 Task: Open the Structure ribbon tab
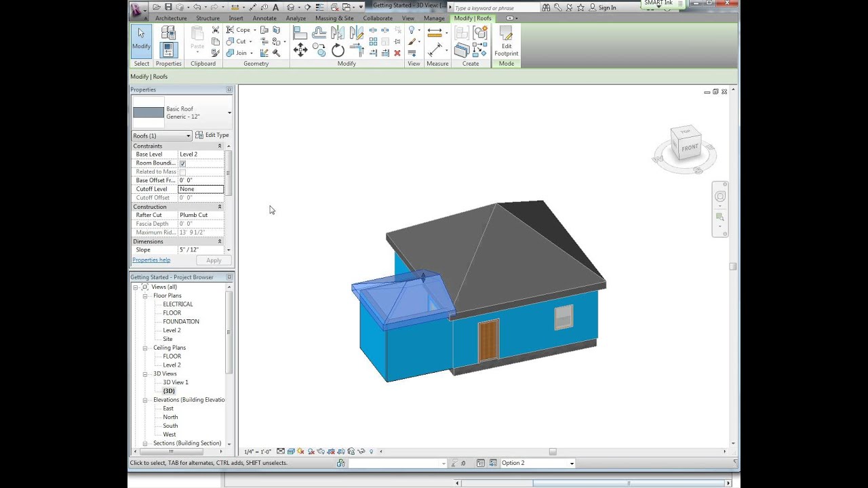pyautogui.click(x=208, y=18)
